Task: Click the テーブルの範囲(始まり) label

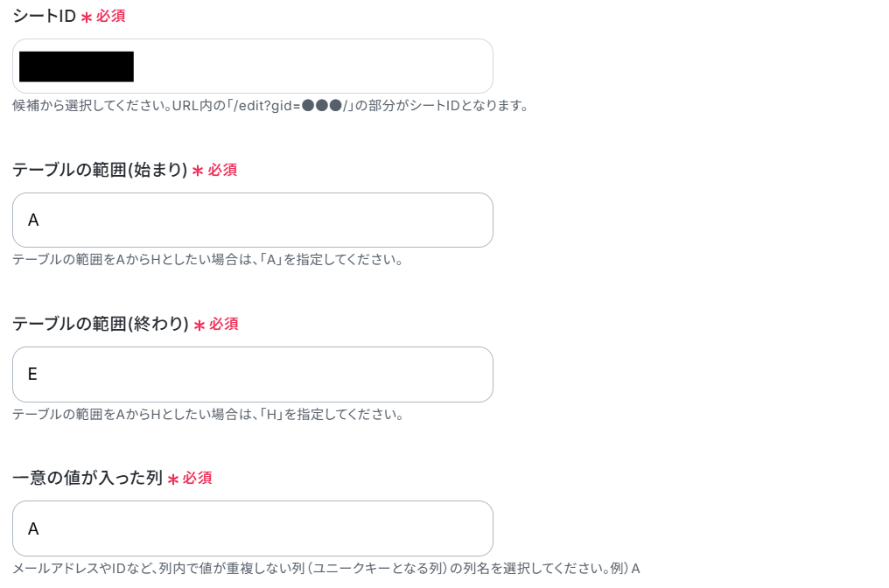Action: [x=100, y=170]
